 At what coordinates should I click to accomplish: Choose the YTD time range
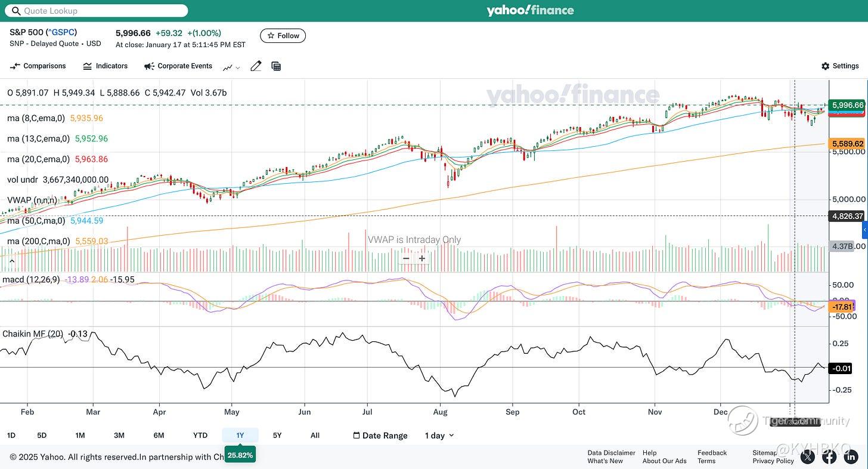pyautogui.click(x=200, y=436)
